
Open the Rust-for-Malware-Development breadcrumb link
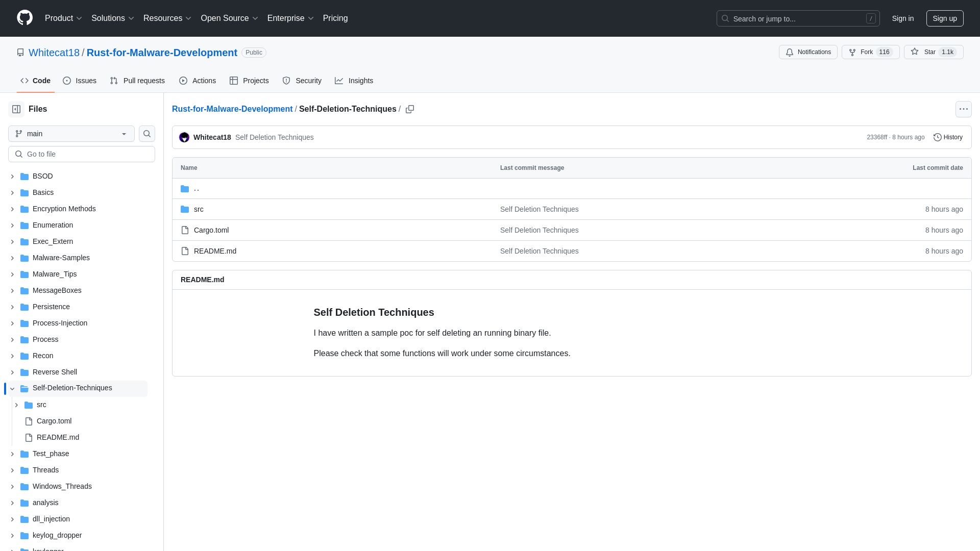[x=232, y=109]
